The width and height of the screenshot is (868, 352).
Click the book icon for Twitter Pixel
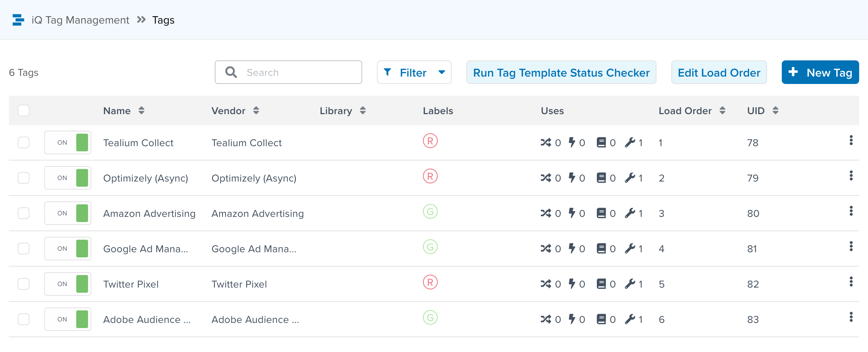click(x=601, y=284)
